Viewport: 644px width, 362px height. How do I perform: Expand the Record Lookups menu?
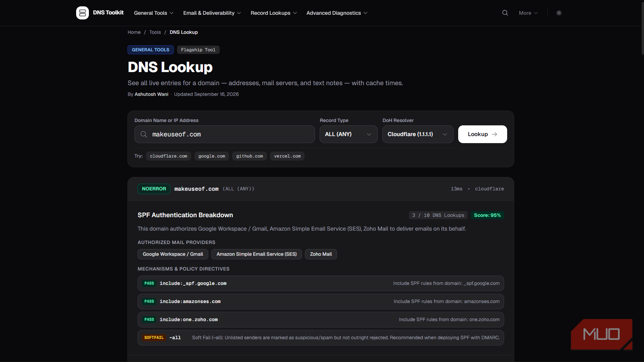click(x=274, y=13)
